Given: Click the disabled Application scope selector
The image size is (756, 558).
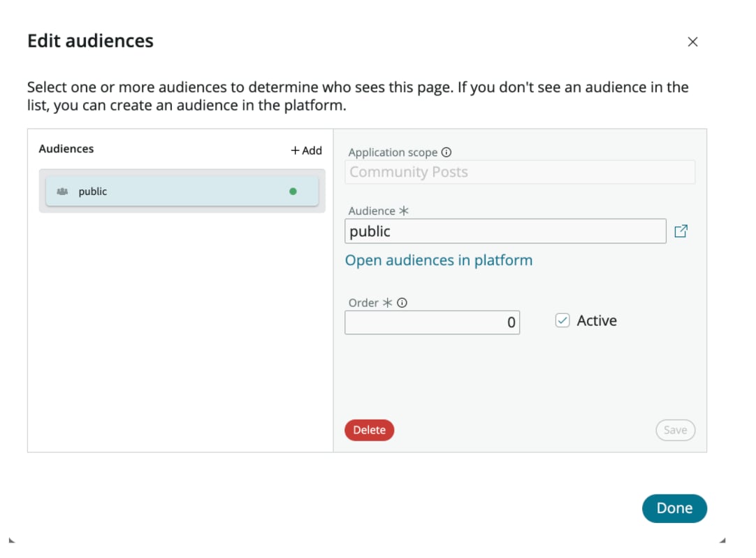Looking at the screenshot, I should tap(520, 172).
